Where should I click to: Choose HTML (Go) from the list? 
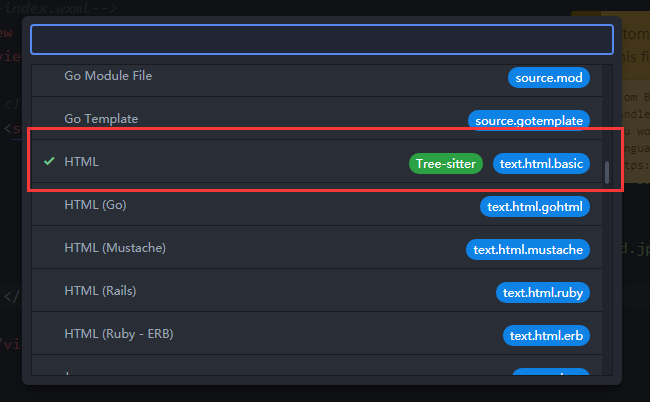(317, 205)
